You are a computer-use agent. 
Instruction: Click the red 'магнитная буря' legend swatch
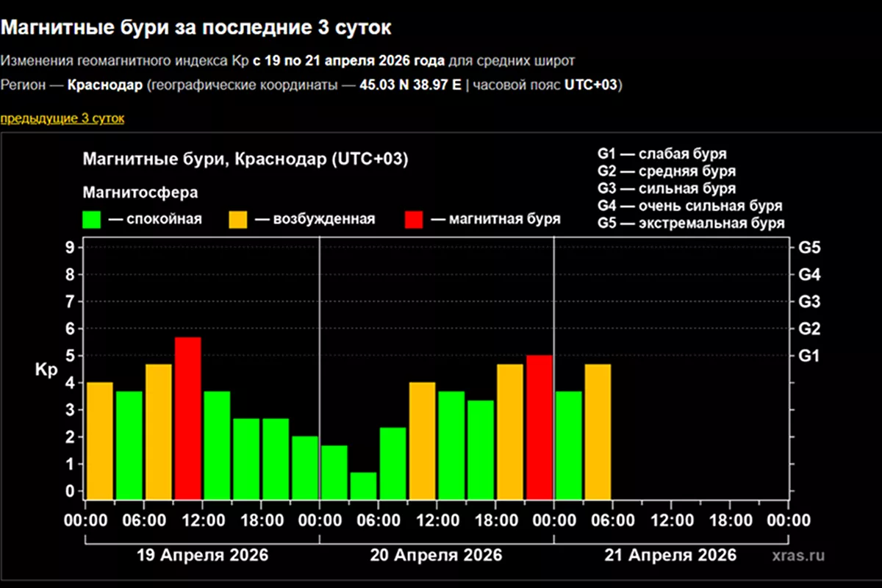(x=414, y=219)
